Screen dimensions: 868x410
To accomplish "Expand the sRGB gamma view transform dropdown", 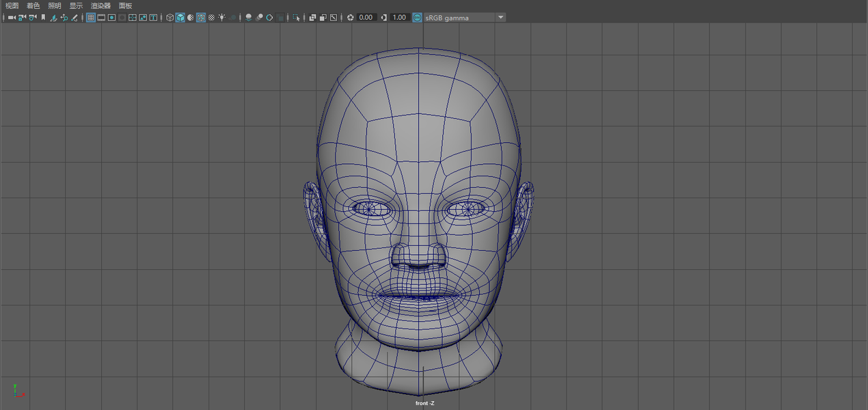I will pos(501,17).
